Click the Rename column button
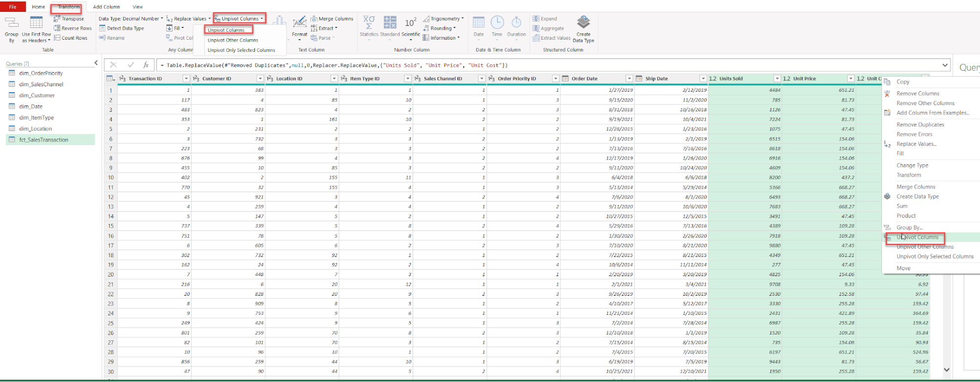The width and height of the screenshot is (980, 382). [x=112, y=38]
